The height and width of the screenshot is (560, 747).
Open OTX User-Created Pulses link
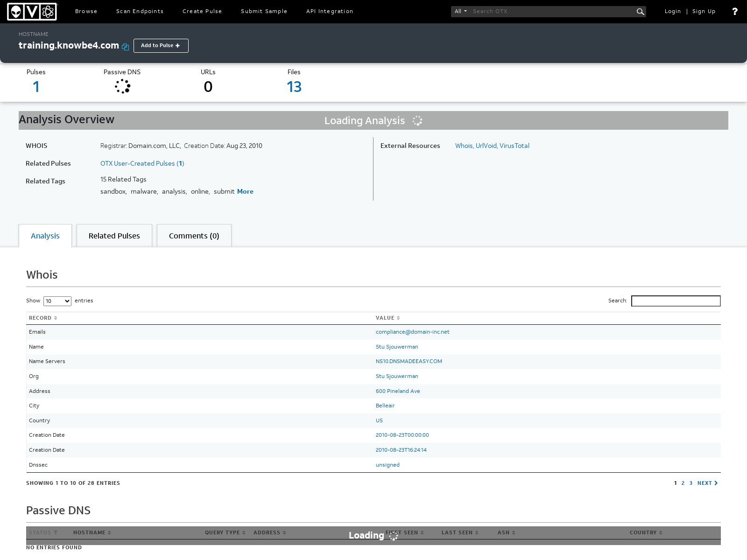142,164
